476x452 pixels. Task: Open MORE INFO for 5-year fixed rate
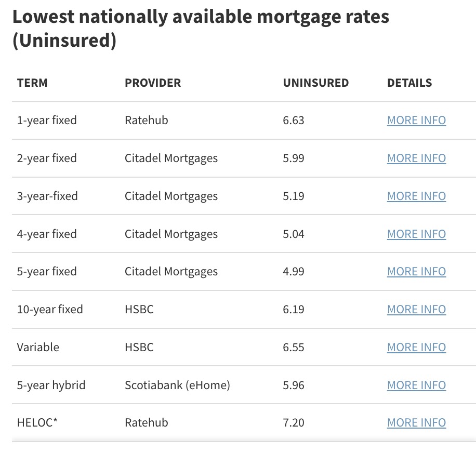(x=416, y=272)
